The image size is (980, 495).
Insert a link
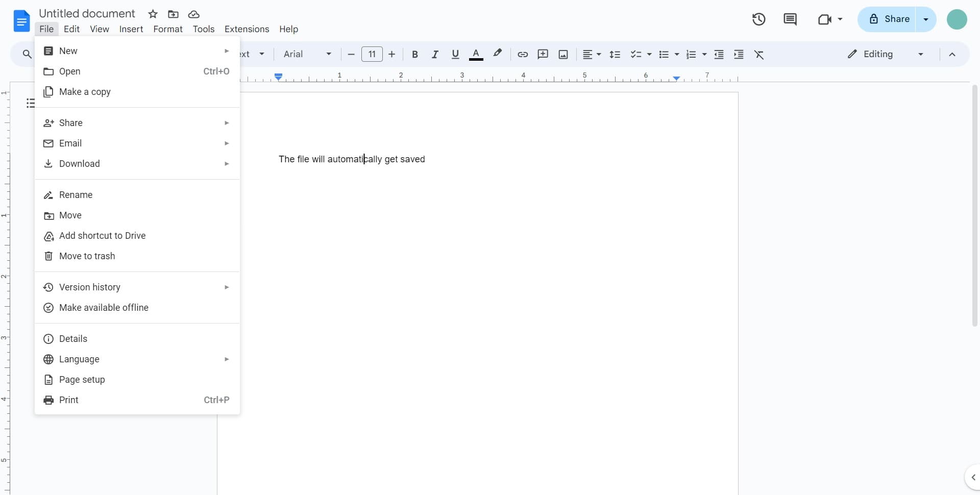click(522, 54)
